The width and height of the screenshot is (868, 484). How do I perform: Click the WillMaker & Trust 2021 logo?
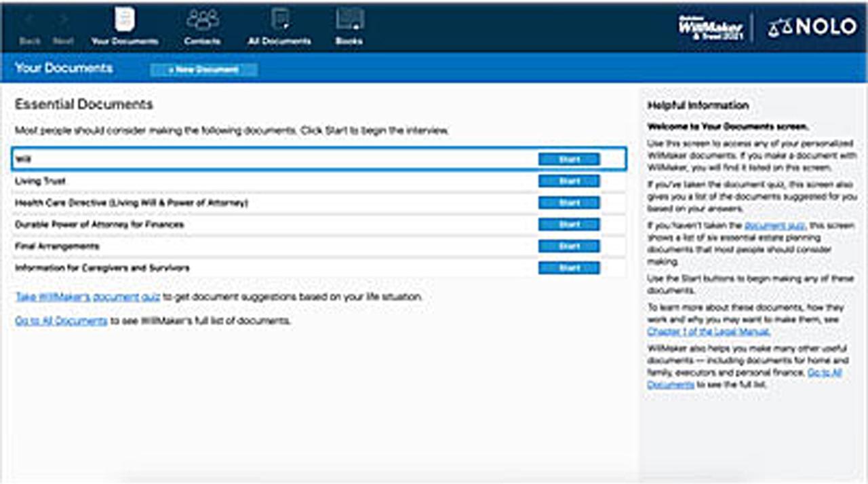(710, 27)
